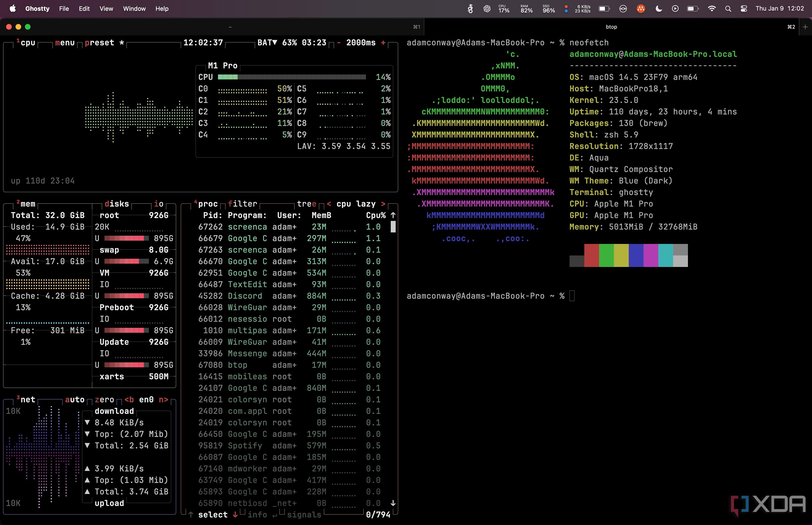Select the Discord process row
The image size is (812, 525).
point(289,296)
